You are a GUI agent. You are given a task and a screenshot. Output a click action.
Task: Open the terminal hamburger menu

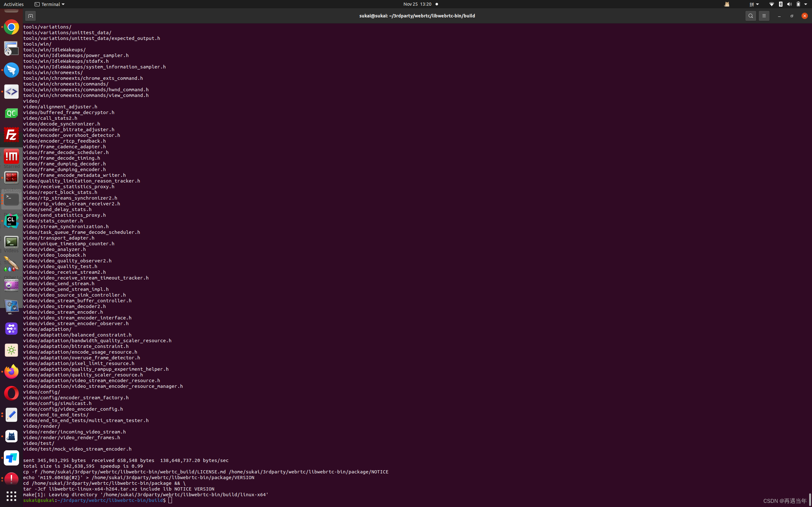point(764,16)
